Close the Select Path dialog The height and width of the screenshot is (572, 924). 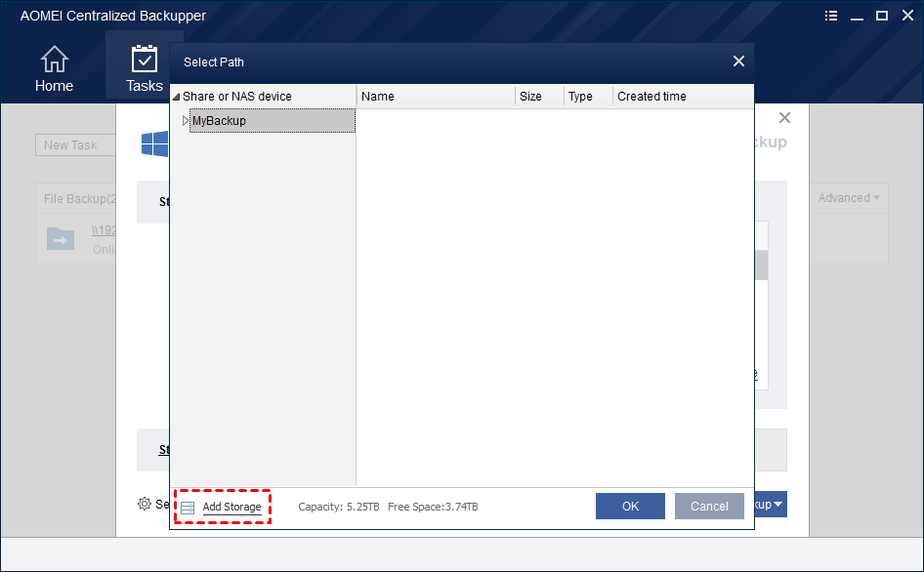738,61
